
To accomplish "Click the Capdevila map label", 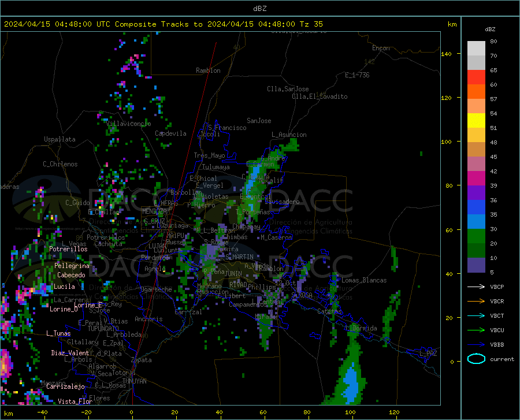I will pos(170,133).
